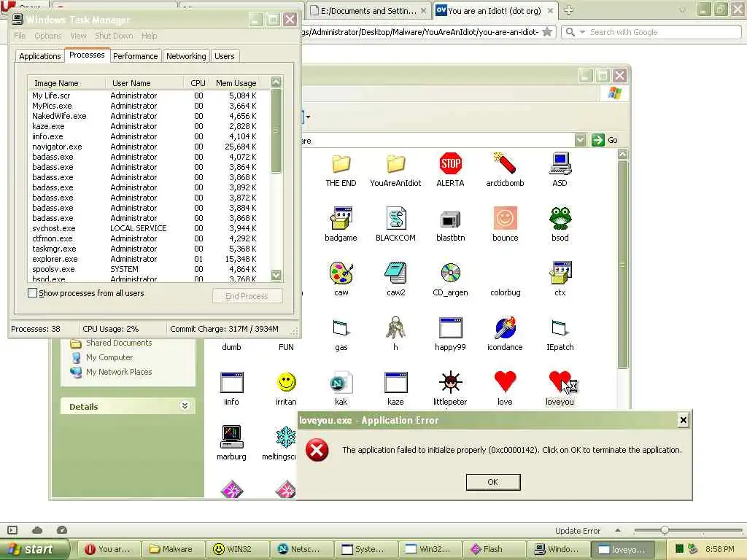Select the arcticbomb icon

505,164
